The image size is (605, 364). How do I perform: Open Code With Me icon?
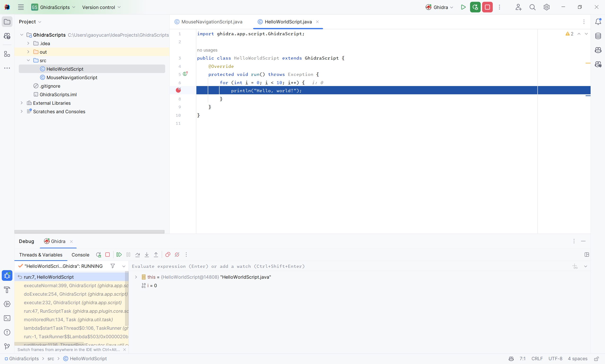point(518,7)
